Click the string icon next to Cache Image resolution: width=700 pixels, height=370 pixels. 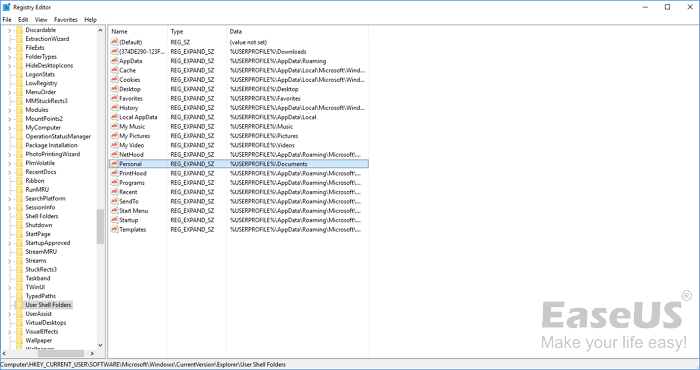(114, 70)
